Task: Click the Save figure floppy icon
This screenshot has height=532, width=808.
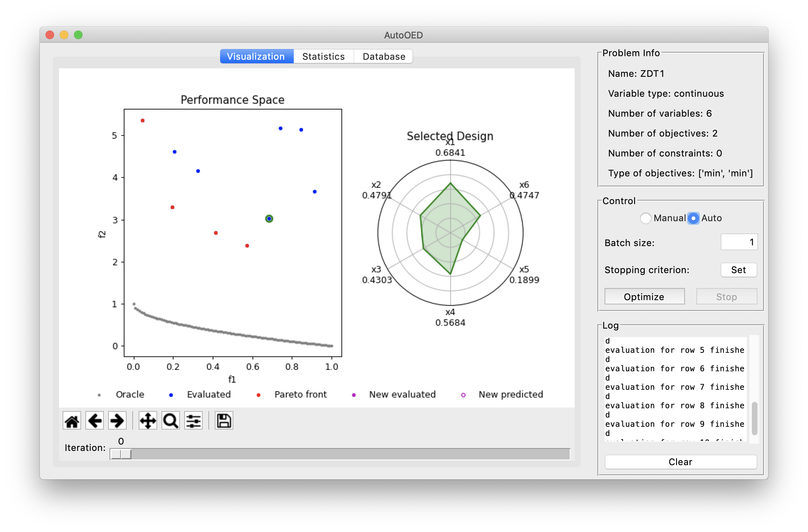Action: point(224,421)
